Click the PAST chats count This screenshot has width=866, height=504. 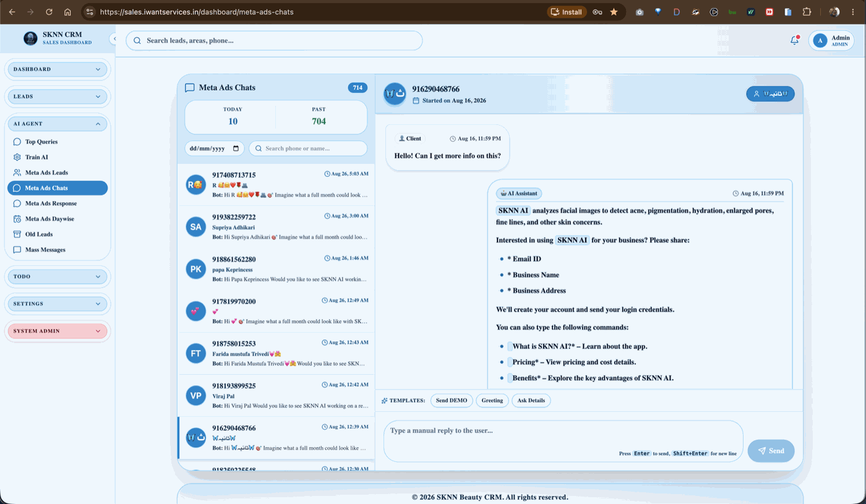pyautogui.click(x=319, y=121)
